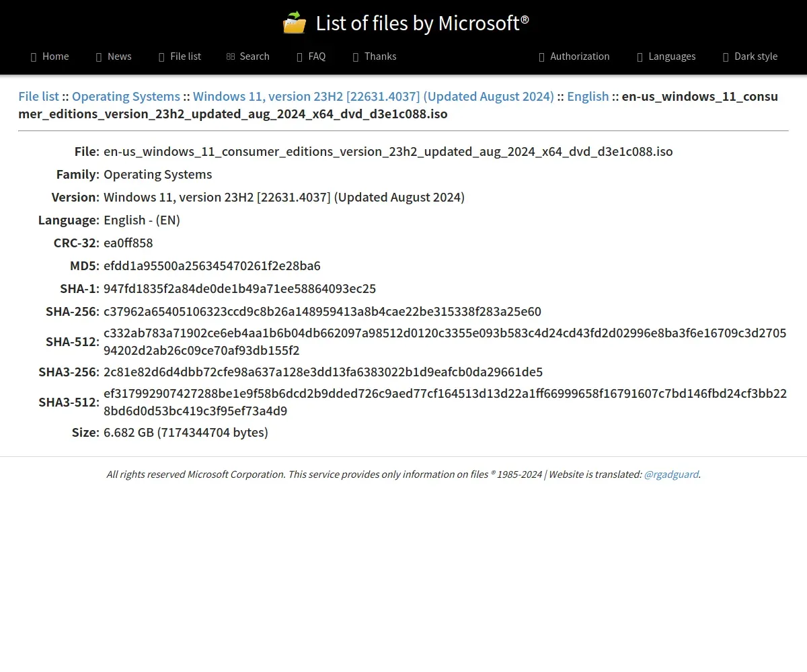Click the 'Size:' label
The height and width of the screenshot is (672, 807).
(x=85, y=433)
